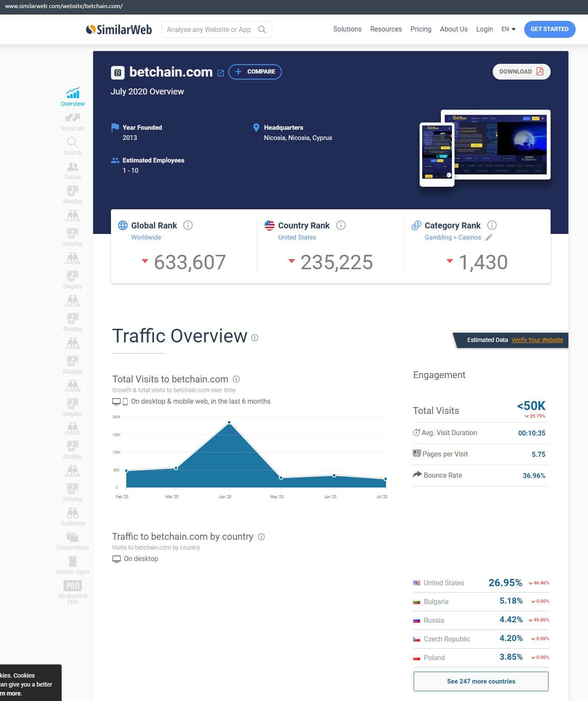Image resolution: width=588 pixels, height=701 pixels.
Task: Open SimilarWeb PRO from the sidebar
Action: pos(73,592)
